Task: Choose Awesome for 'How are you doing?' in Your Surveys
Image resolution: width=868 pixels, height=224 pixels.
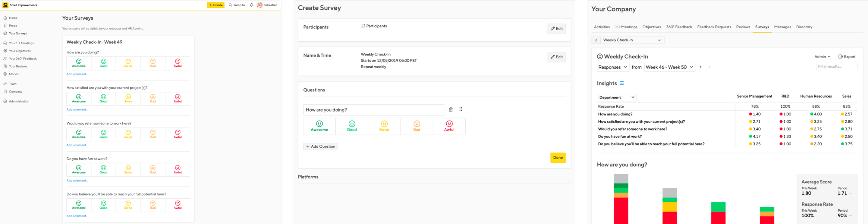Action: [x=79, y=63]
